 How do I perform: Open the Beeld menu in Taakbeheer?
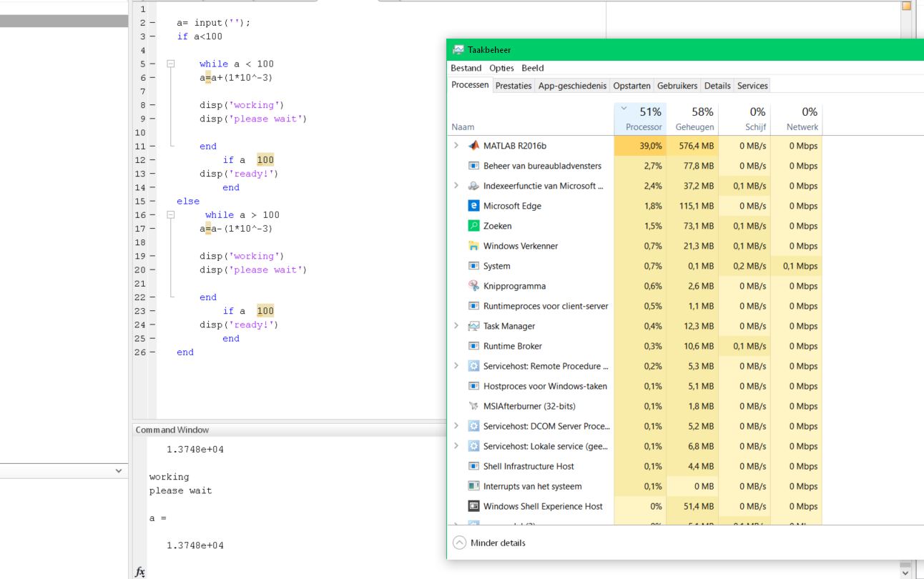coord(533,68)
